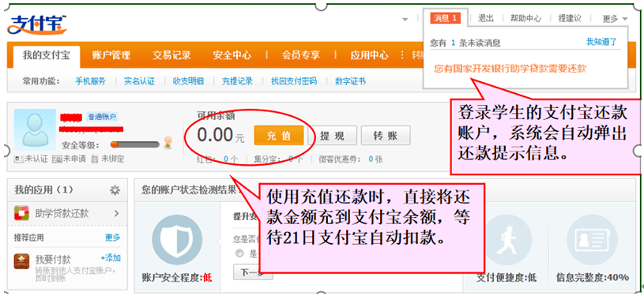644x296 pixels.
Task: Dismiss message with 我知道了
Action: pyautogui.click(x=601, y=42)
